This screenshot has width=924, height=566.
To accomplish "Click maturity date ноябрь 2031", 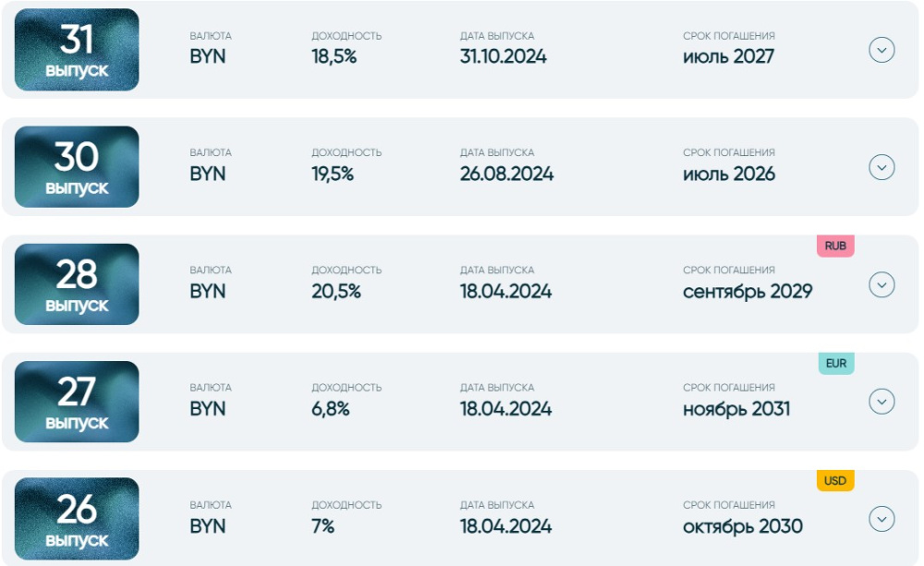I will [x=736, y=409].
